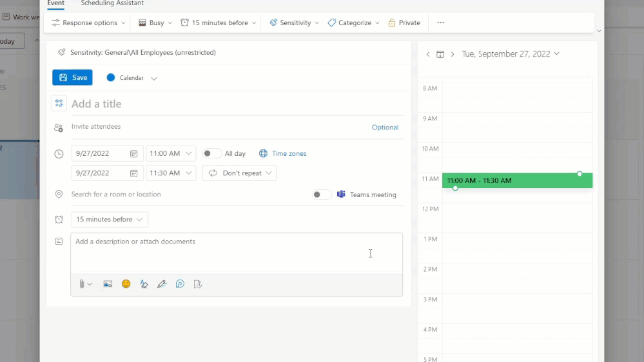Screen dimensions: 644x362
Task: Mark the event as Private
Action: 404,23
